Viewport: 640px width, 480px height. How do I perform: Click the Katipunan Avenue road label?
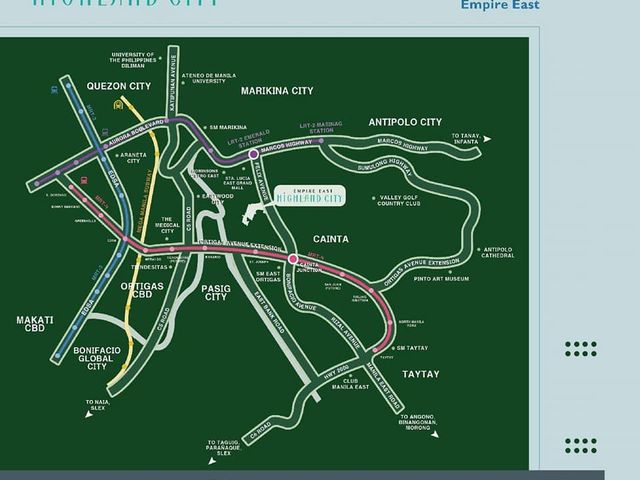tap(173, 82)
